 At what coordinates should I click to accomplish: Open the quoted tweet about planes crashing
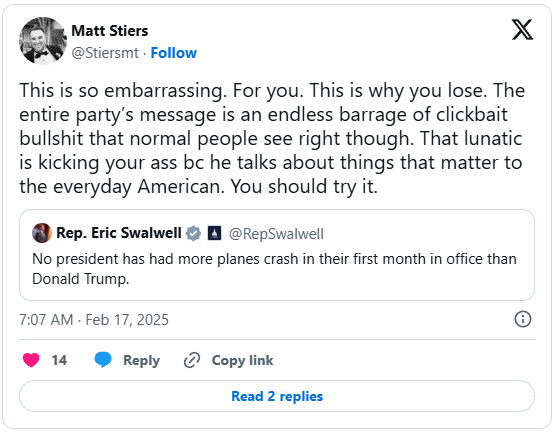[277, 255]
